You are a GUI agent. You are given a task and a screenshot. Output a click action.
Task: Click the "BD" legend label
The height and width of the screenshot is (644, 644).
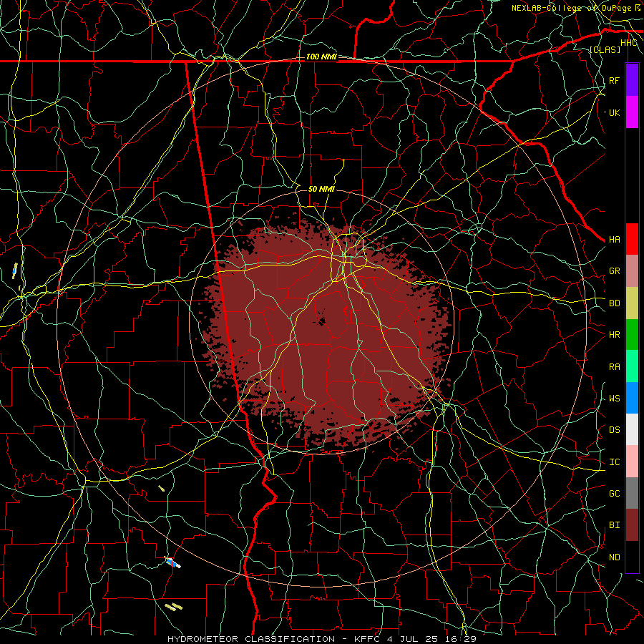614,303
